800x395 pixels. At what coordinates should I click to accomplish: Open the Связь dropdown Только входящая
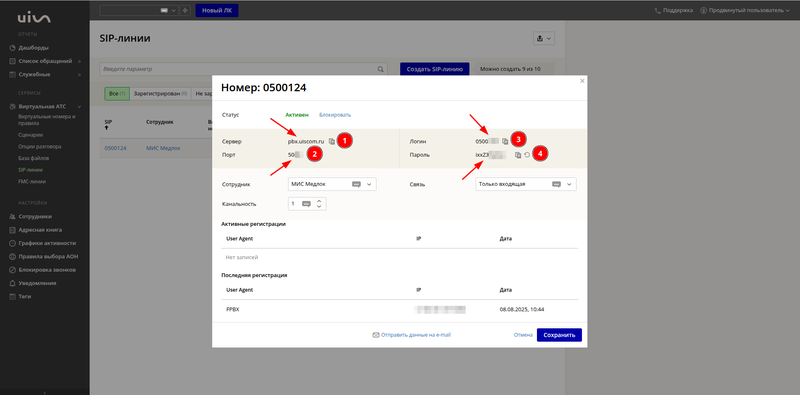coord(526,184)
